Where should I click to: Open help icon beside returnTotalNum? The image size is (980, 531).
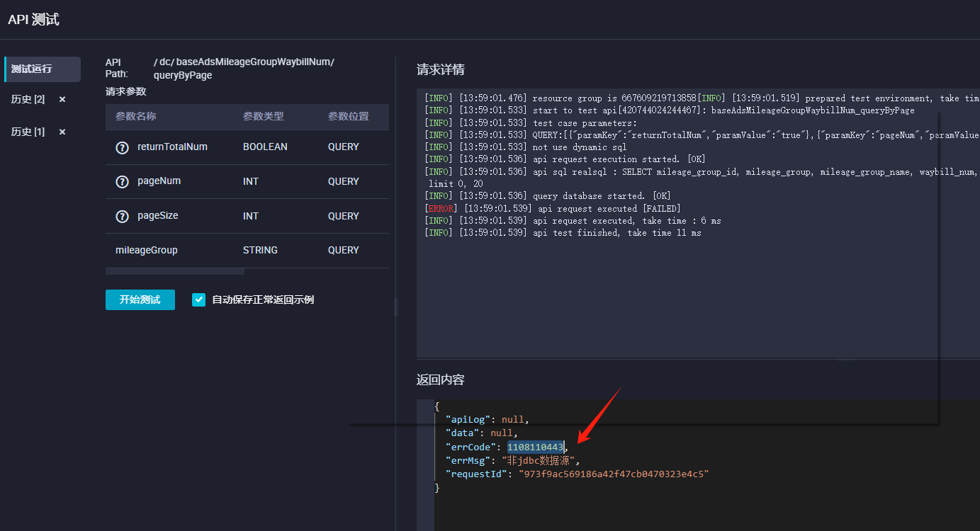(122, 147)
